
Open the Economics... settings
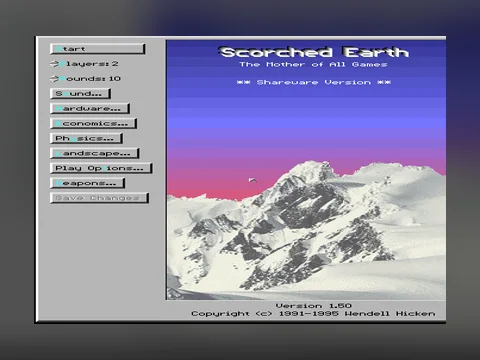[93, 123]
